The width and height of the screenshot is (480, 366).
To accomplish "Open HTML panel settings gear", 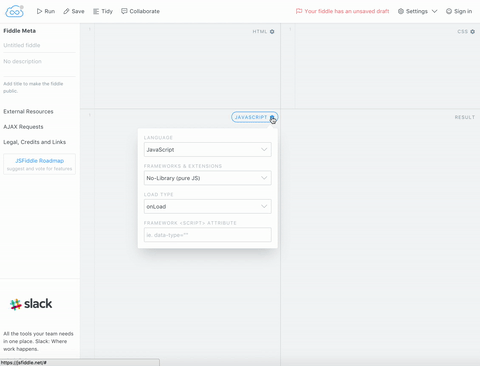I will tap(272, 32).
